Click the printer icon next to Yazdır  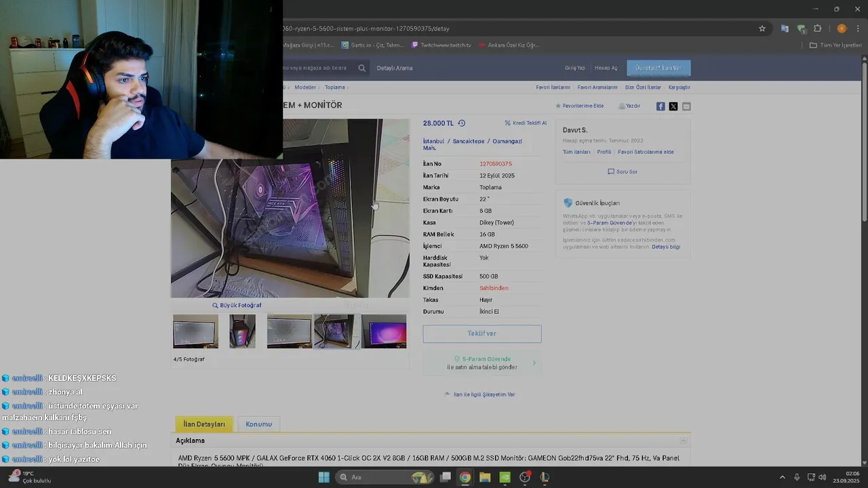(621, 106)
